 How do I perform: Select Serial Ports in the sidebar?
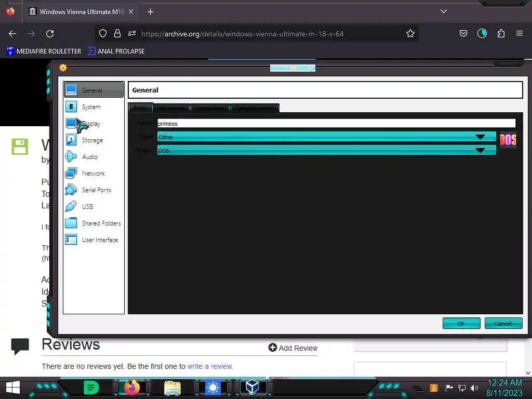[x=94, y=190]
